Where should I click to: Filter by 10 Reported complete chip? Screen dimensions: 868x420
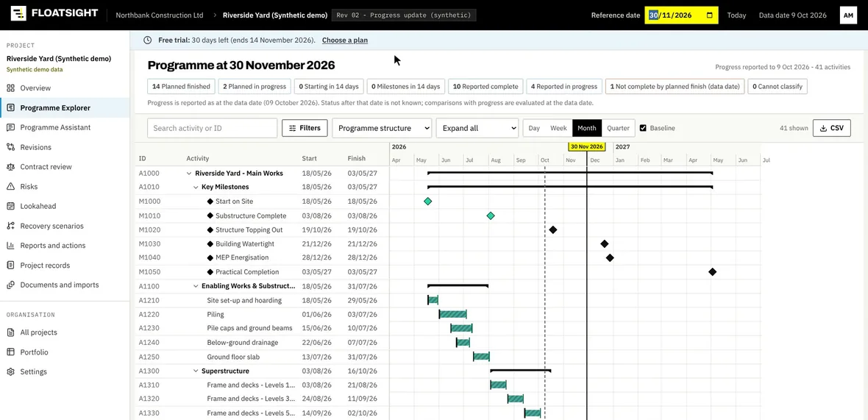[485, 86]
